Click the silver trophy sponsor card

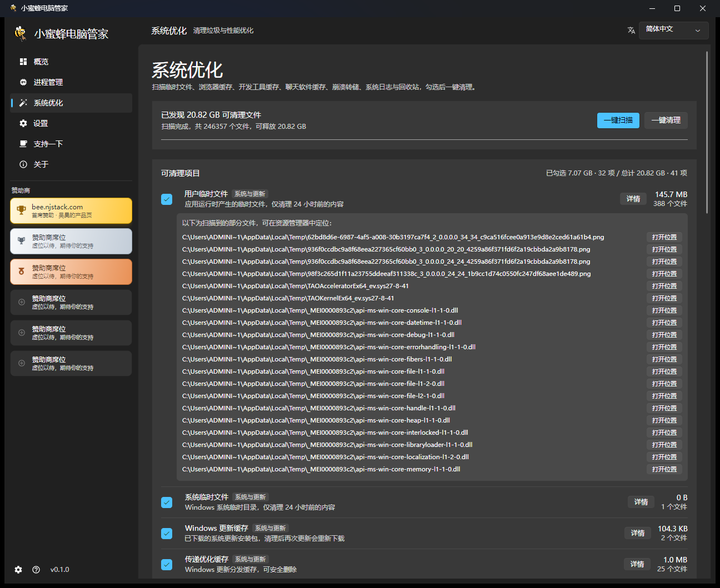point(71,242)
